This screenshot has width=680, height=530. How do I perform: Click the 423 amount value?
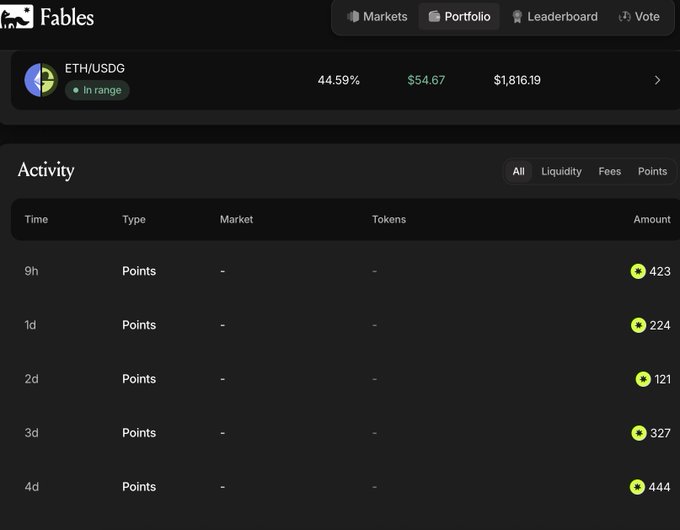(x=660, y=272)
